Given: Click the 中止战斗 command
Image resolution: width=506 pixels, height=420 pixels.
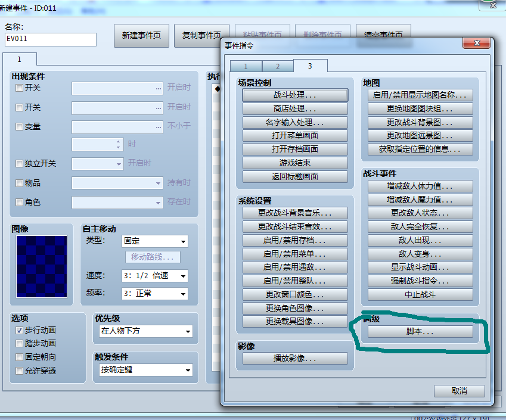Looking at the screenshot, I should point(420,294).
